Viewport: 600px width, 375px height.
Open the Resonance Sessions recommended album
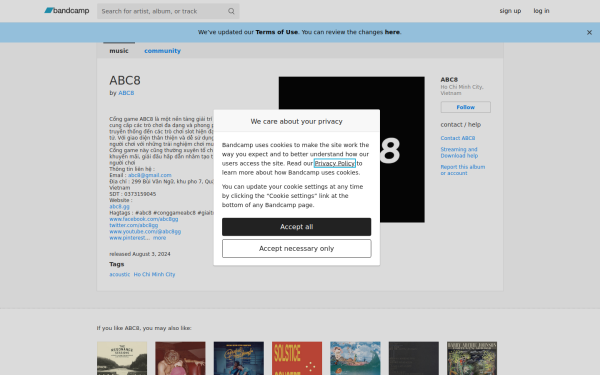point(122,358)
